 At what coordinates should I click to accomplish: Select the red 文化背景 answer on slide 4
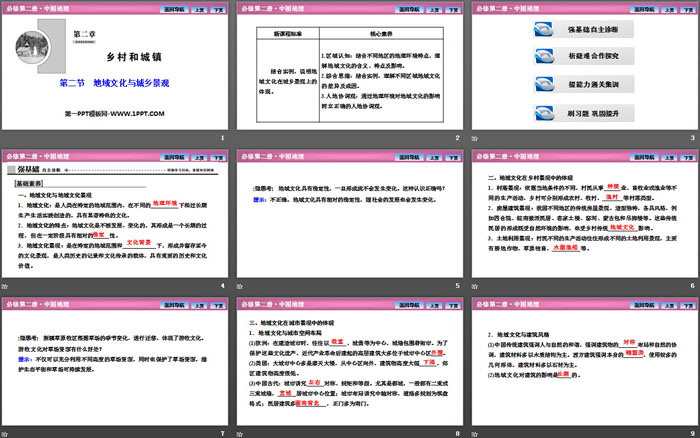pos(137,242)
